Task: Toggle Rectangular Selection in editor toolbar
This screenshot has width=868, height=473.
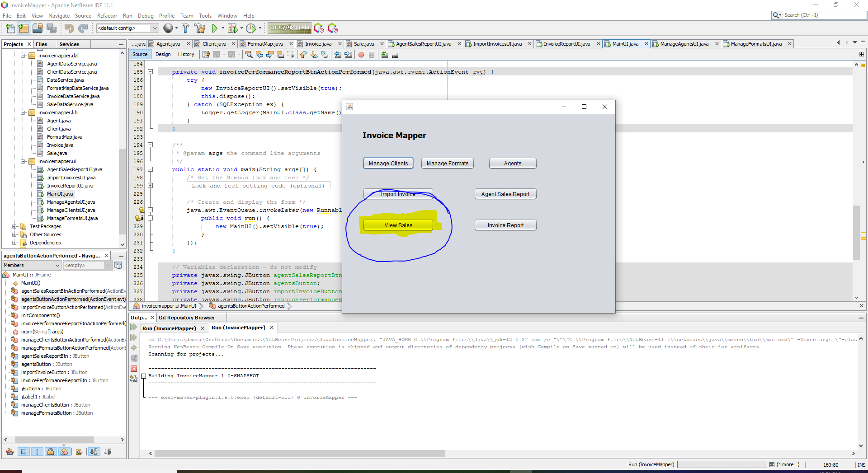Action: tap(290, 55)
